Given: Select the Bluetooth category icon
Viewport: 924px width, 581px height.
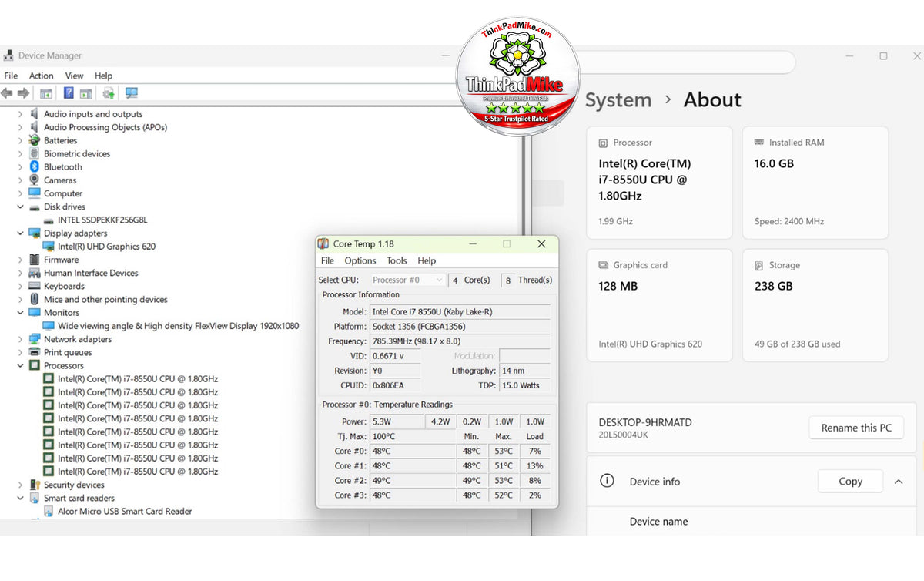Looking at the screenshot, I should (35, 166).
